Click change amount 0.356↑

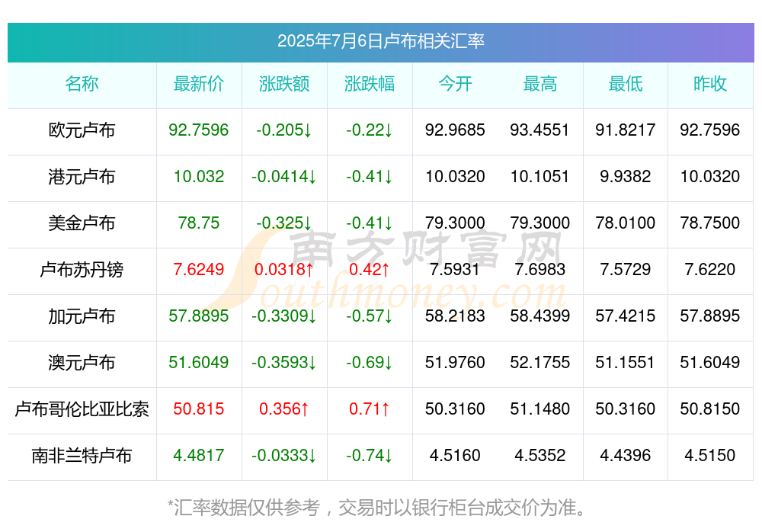coord(284,409)
